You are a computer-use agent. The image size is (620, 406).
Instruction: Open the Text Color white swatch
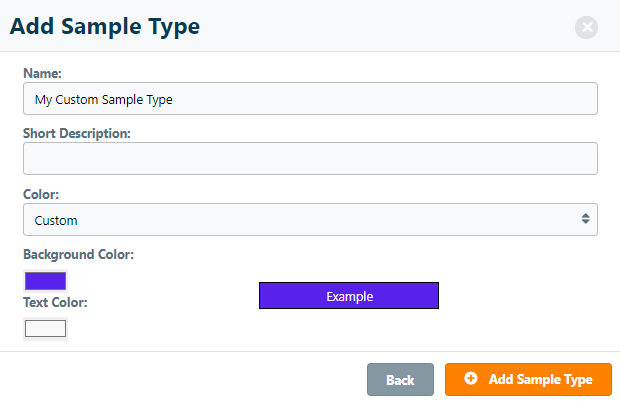[45, 328]
